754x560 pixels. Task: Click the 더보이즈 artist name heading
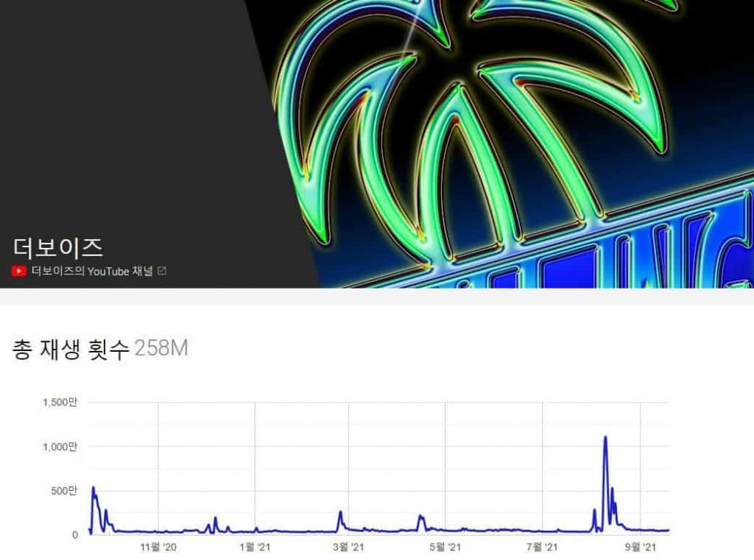[57, 247]
